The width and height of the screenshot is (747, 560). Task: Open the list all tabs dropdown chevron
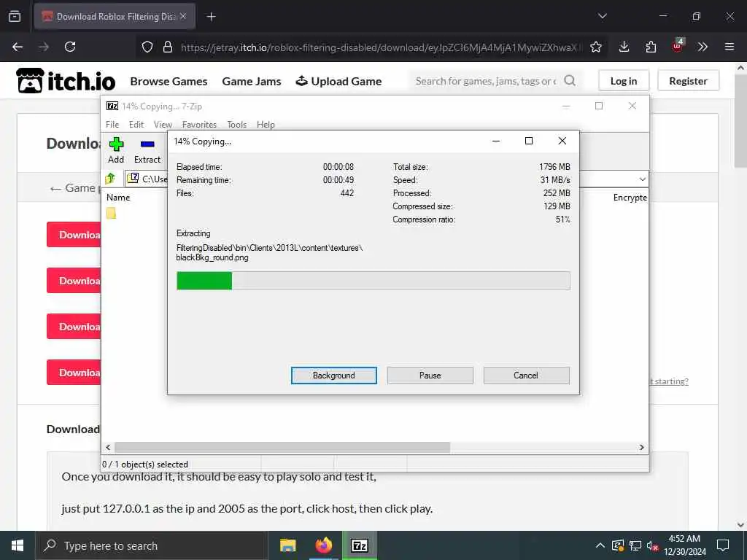point(603,16)
